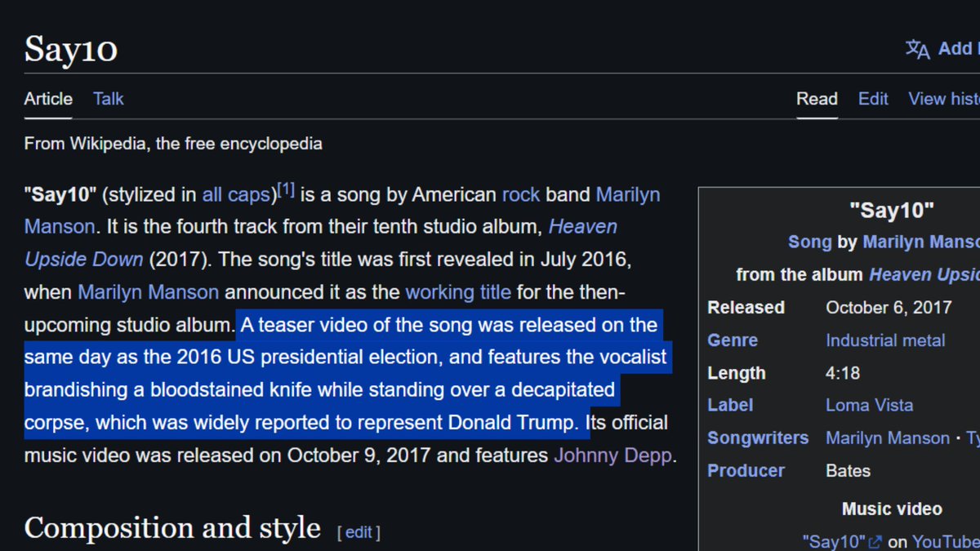Click the "From Wikipedia, the free encyclopedia" text
Viewport: 980px width, 551px height.
click(x=173, y=144)
